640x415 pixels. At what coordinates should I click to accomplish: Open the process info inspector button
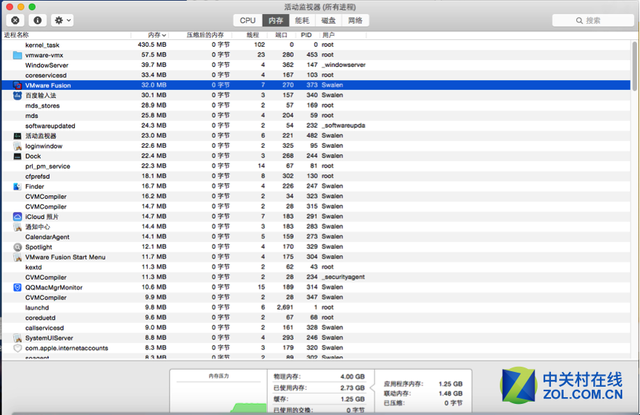(x=38, y=20)
